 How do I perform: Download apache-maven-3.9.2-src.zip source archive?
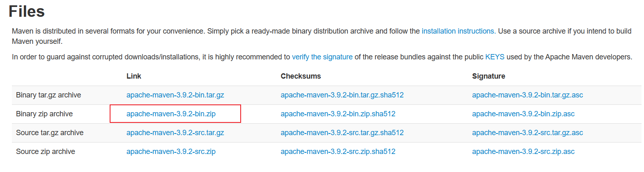click(171, 152)
